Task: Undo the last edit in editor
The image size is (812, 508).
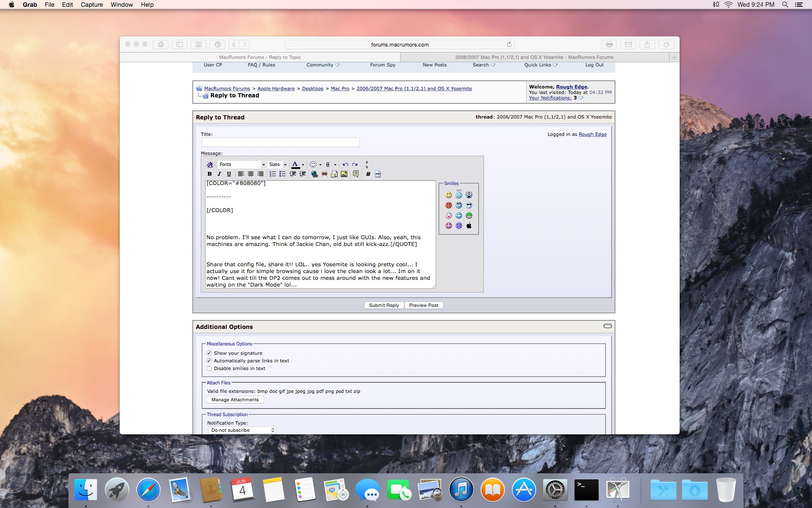Action: tap(346, 165)
